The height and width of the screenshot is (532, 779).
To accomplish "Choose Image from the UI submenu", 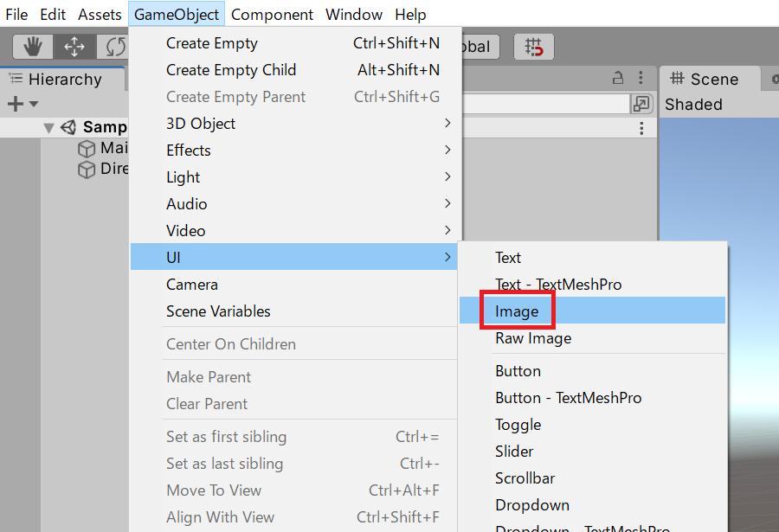I will pos(517,311).
